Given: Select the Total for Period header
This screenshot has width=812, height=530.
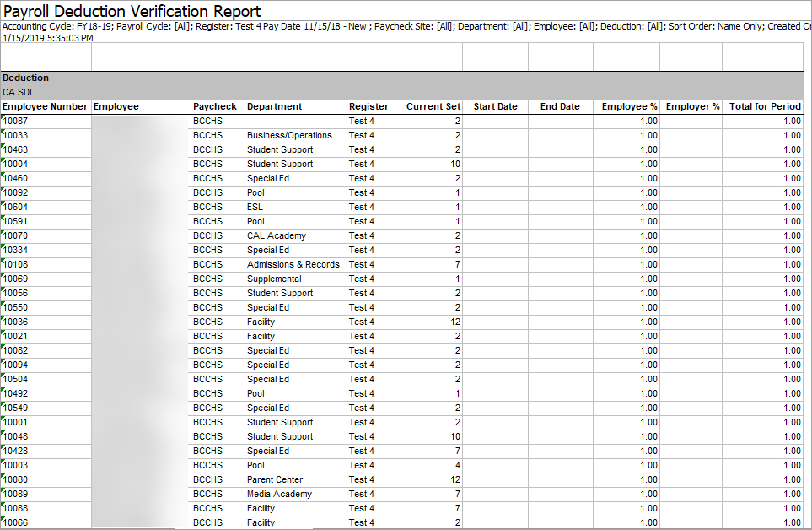Looking at the screenshot, I should [x=765, y=107].
